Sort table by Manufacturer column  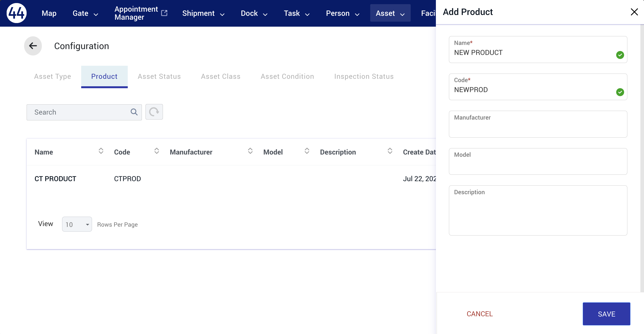[x=250, y=151]
